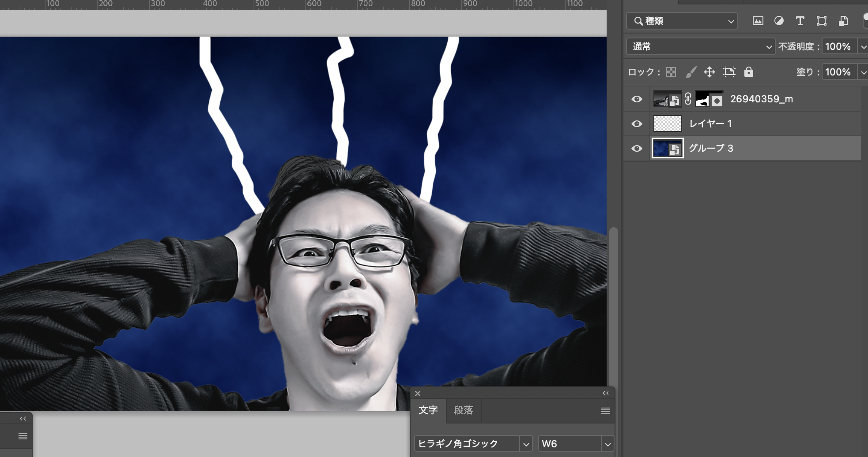Lock layer position with move icon
Viewport: 868px width, 457px height.
pyautogui.click(x=709, y=72)
